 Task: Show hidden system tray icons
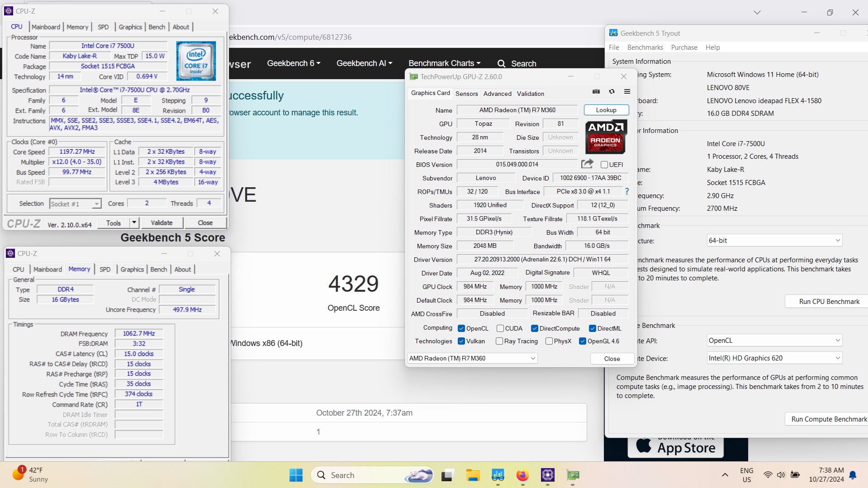[725, 475]
